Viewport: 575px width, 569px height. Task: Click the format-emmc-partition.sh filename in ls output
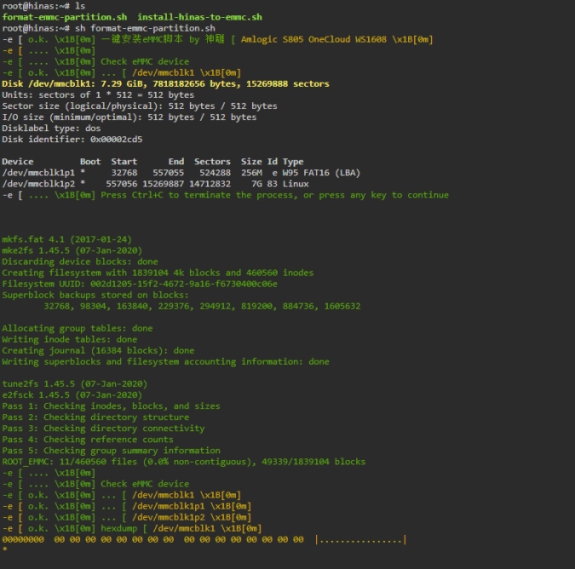65,17
